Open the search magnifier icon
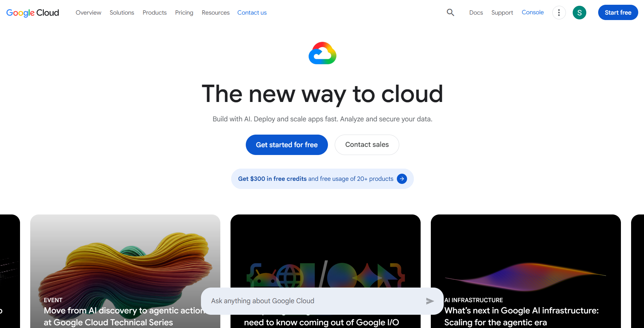The width and height of the screenshot is (644, 328). pos(450,13)
